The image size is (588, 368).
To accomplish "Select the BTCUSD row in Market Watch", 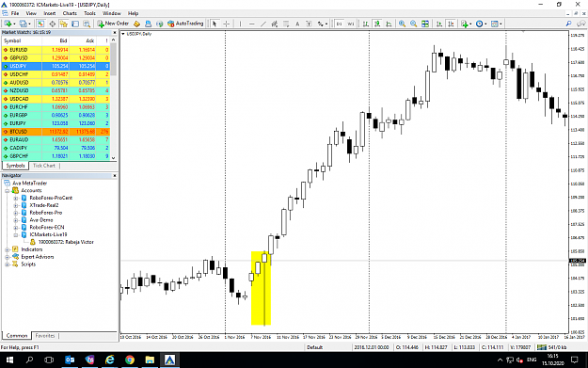I will tap(56, 132).
